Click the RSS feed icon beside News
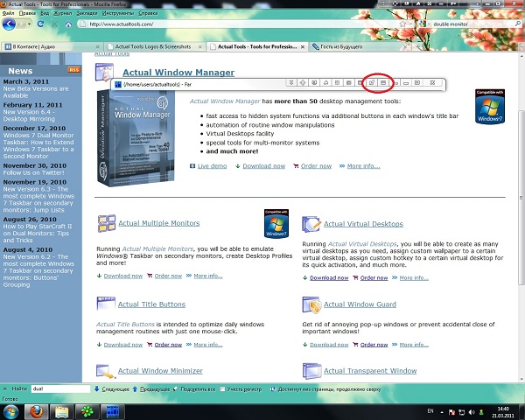 [74, 68]
